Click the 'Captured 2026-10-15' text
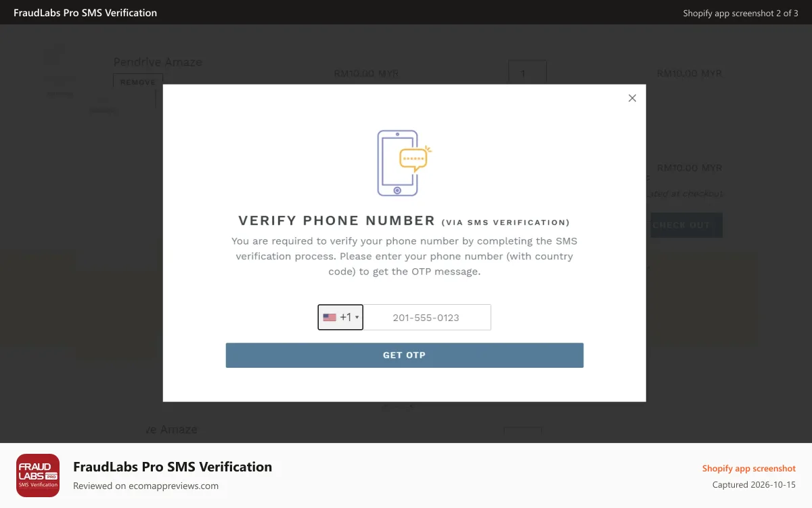This screenshot has height=508, width=812. (754, 485)
